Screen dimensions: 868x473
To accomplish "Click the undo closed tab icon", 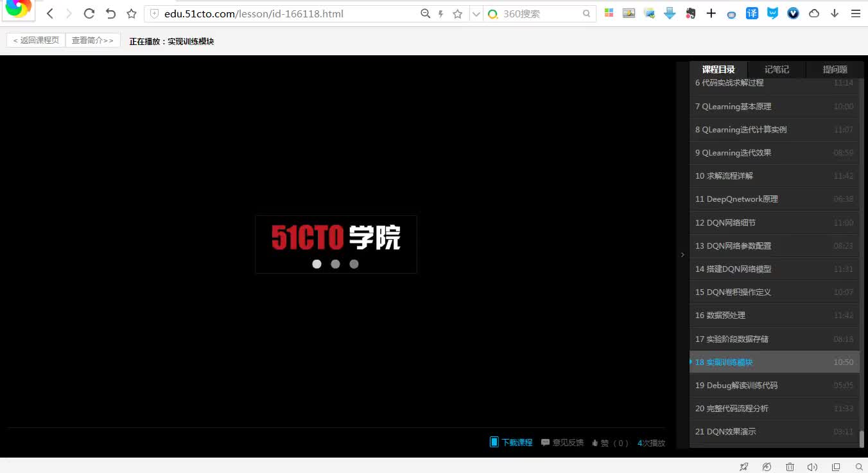I will point(110,13).
